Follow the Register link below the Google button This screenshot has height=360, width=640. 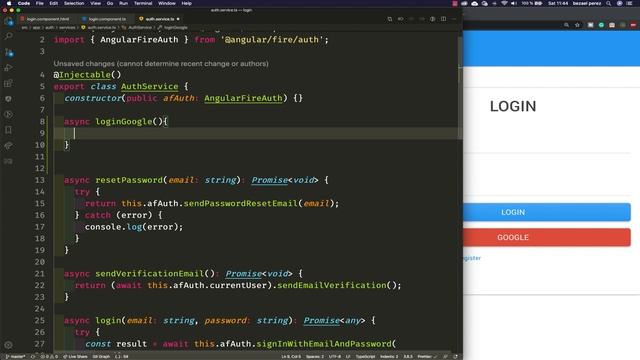click(x=472, y=258)
